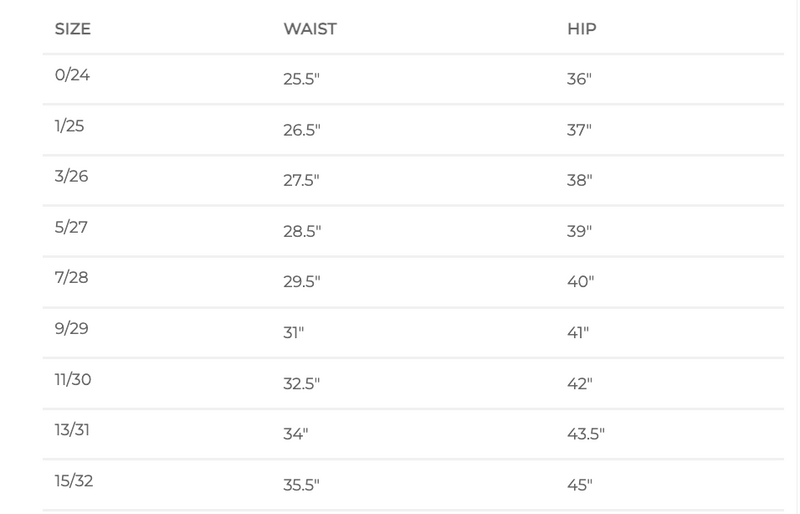Click the SIZE column header
Image resolution: width=800 pixels, height=514 pixels.
coord(72,29)
